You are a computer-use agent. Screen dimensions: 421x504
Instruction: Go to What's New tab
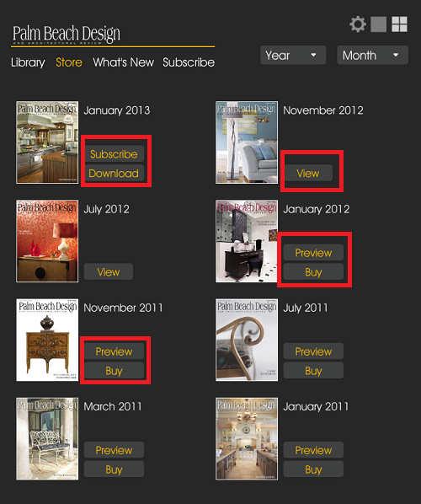pyautogui.click(x=123, y=62)
